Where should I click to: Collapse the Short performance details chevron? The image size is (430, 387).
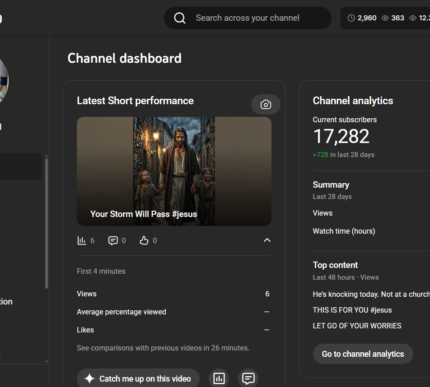point(267,240)
